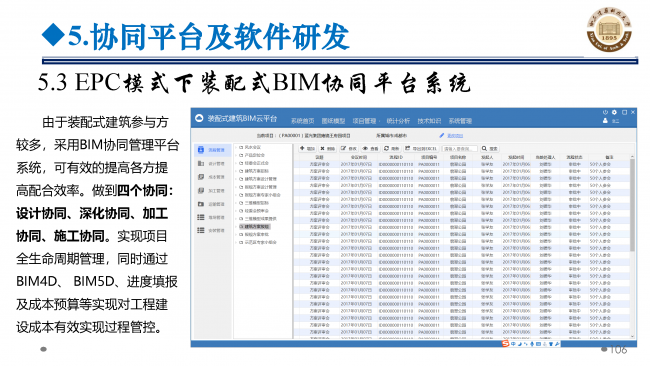The image size is (650, 366).
Task: Toggle the moon half-width icon in IME bar
Action: (x=520, y=344)
